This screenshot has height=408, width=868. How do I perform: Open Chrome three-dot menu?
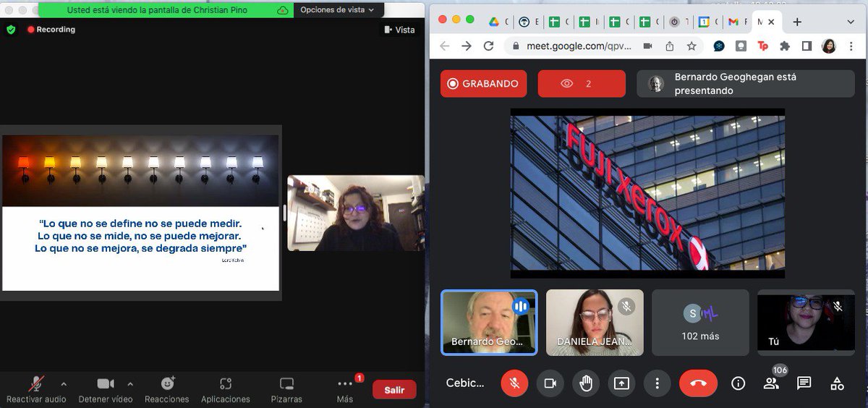851,46
